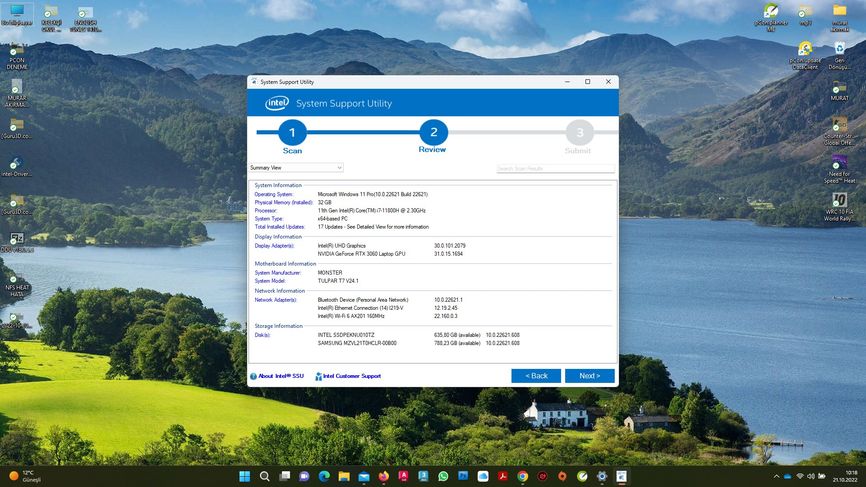Click the TULPAR T7 V24.1 model value
This screenshot has height=487, width=866.
[x=338, y=281]
